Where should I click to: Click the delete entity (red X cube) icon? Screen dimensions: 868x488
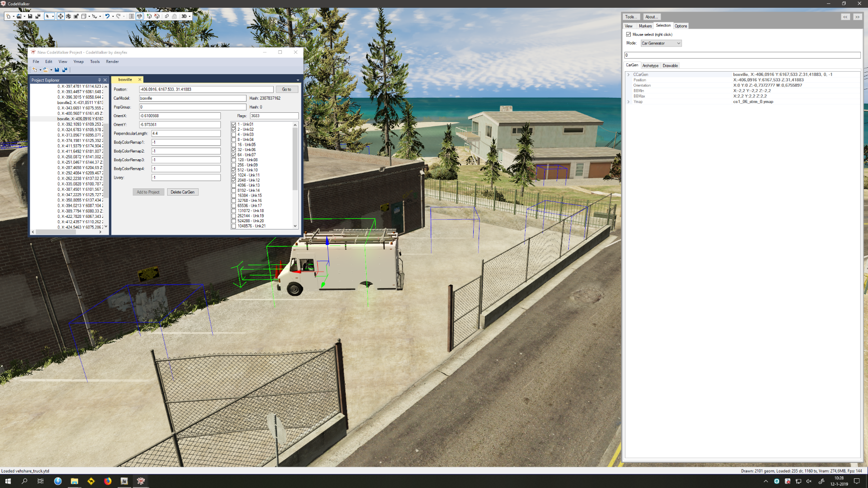pos(157,16)
